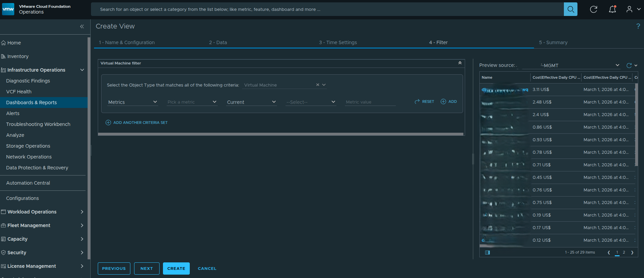The image size is (644, 278).
Task: Go to step 5 Summary
Action: coord(553,42)
